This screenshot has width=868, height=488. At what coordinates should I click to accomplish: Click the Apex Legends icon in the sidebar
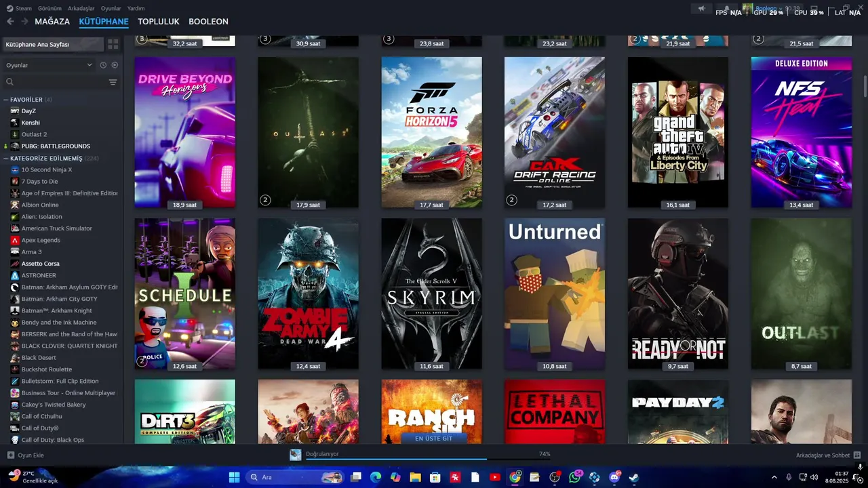coord(15,240)
